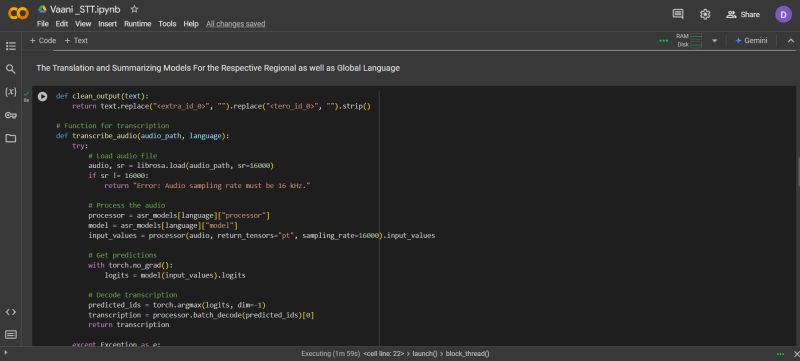Open the Runtime menu

point(137,24)
